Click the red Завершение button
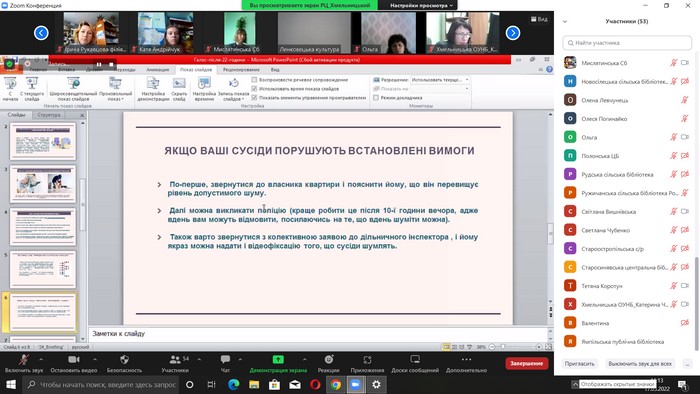 coord(527,363)
